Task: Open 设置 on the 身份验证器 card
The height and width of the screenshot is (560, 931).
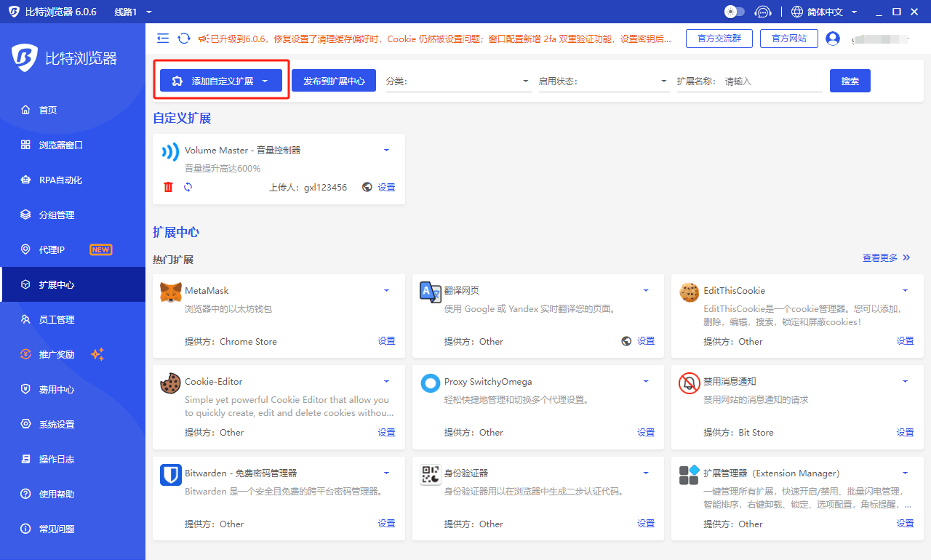Action: [646, 524]
